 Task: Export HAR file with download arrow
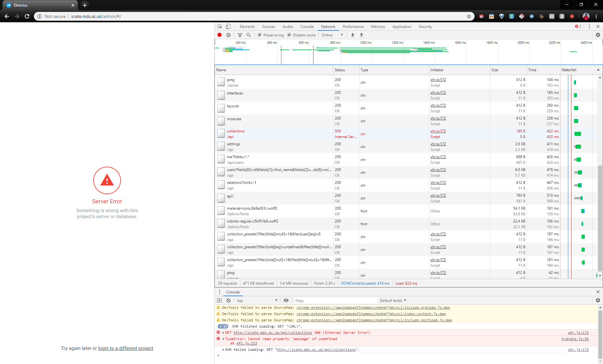361,35
